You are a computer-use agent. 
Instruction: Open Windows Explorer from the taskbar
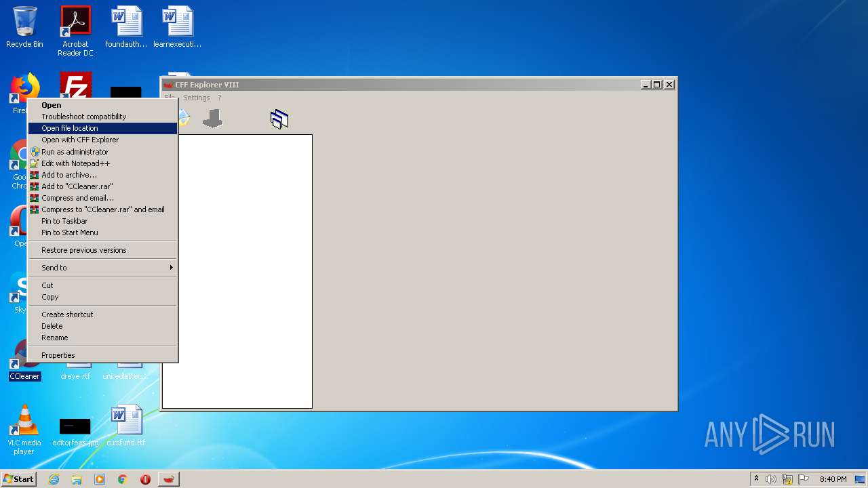point(77,479)
